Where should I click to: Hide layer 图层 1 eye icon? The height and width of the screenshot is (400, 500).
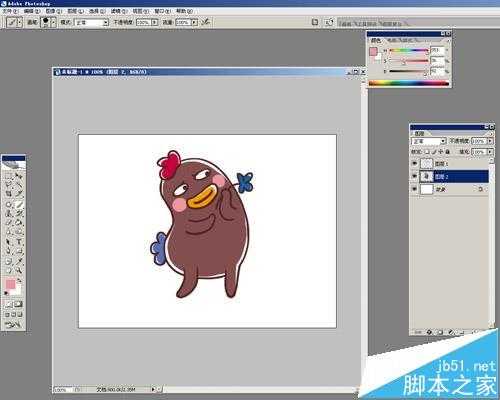coord(414,163)
